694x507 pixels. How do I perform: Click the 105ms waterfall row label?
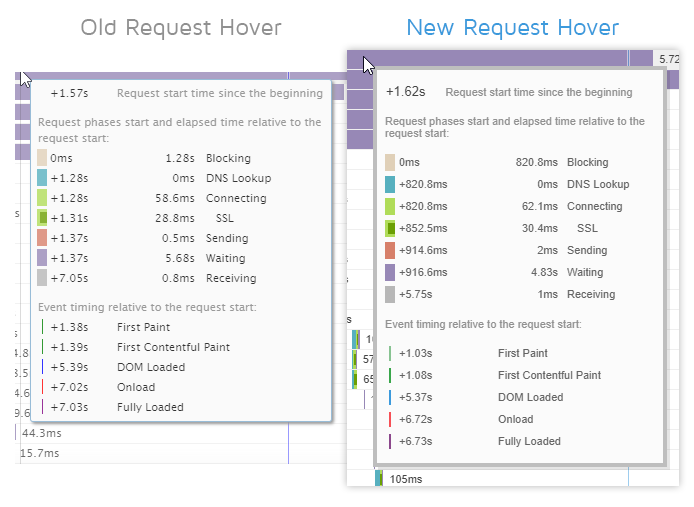(x=406, y=479)
